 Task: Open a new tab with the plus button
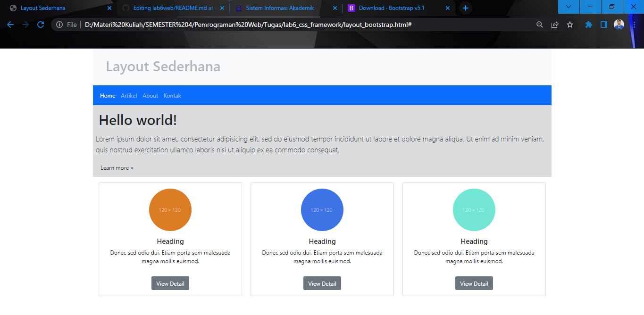pyautogui.click(x=465, y=8)
